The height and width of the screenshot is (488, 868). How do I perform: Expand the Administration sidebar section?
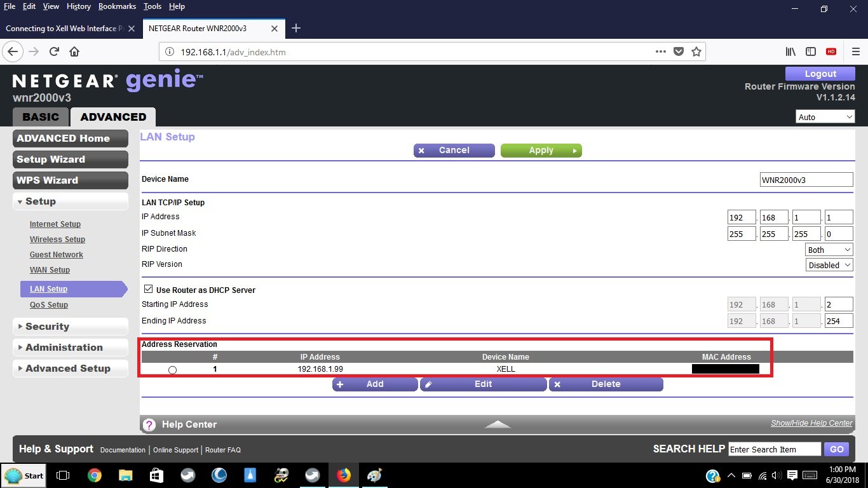[71, 348]
